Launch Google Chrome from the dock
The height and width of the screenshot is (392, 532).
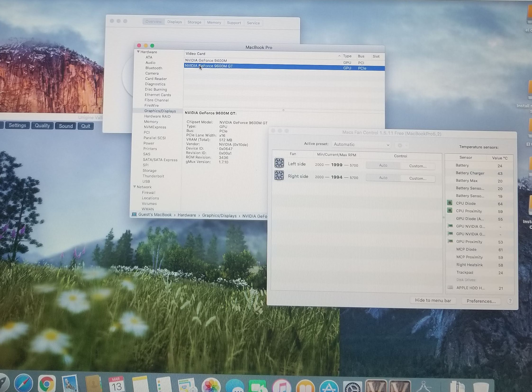pos(46,384)
